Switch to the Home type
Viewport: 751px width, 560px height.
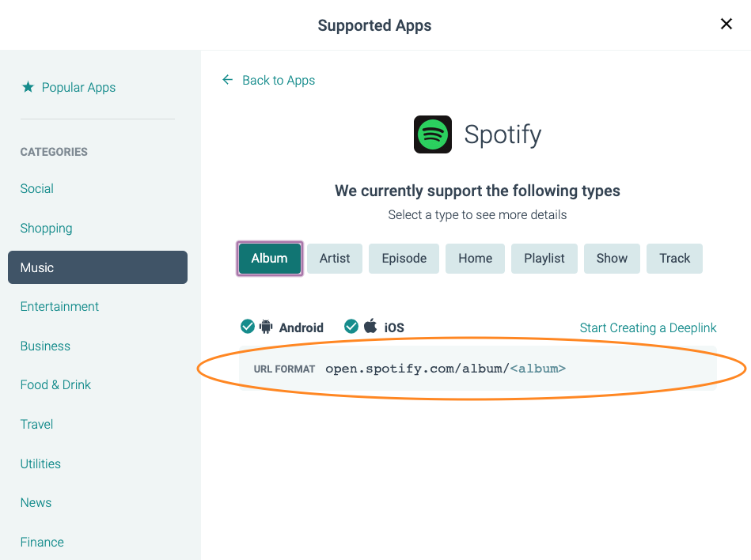[x=475, y=259]
